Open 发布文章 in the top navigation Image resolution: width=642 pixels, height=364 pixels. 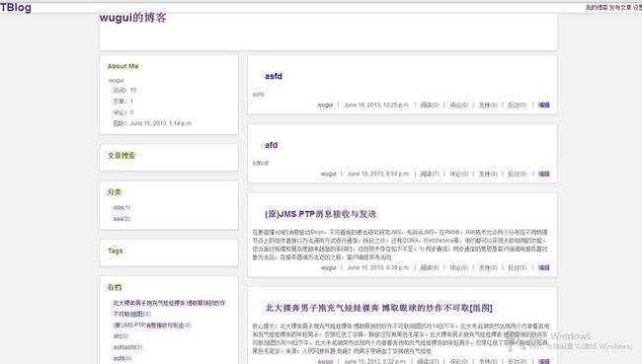point(620,7)
